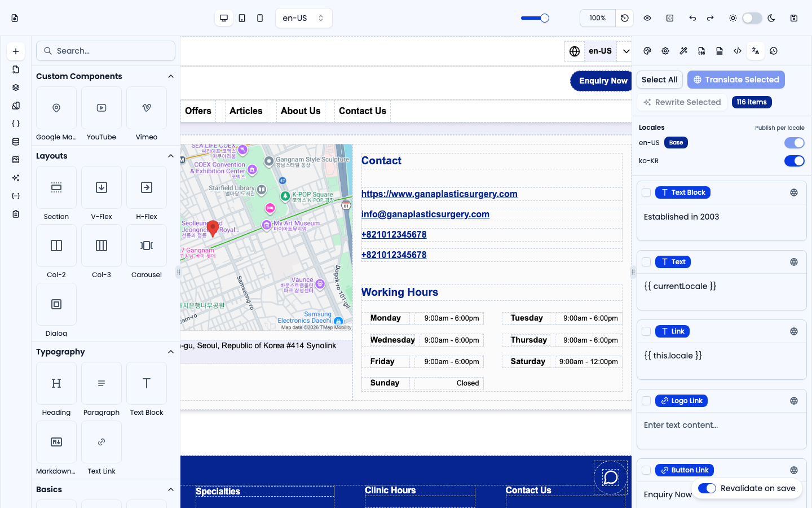Collapse the Typography section
Image resolution: width=812 pixels, height=508 pixels.
click(x=171, y=352)
